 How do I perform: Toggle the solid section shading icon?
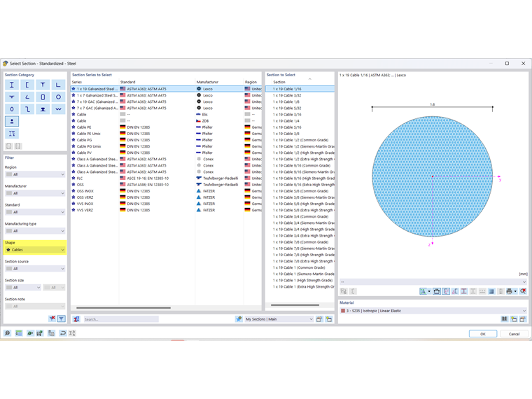point(491,291)
